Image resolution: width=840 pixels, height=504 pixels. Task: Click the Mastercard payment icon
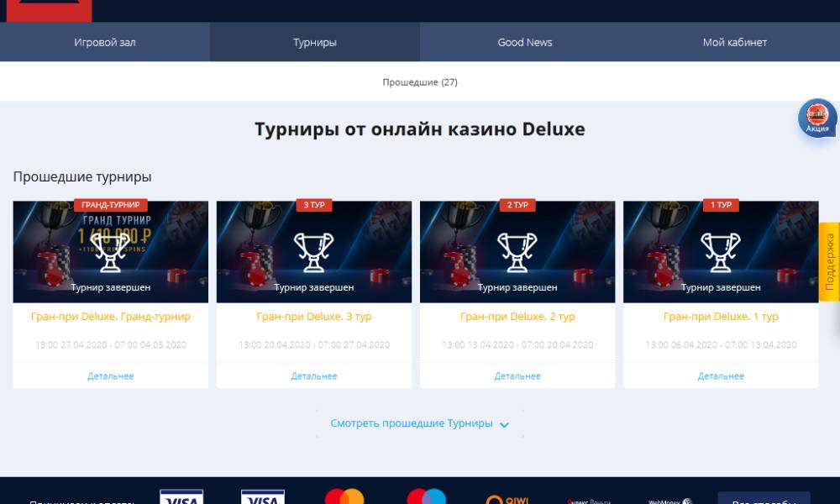pos(344,496)
